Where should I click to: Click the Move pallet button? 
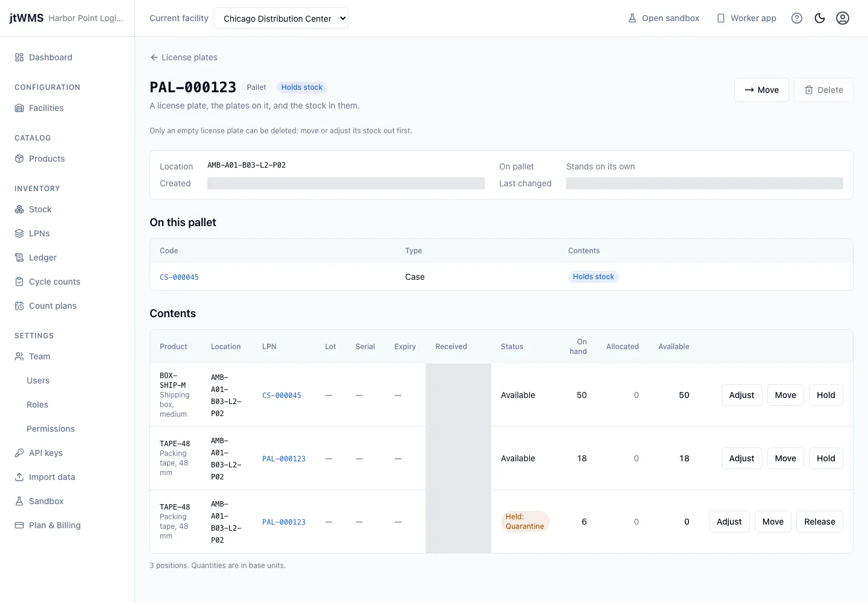click(761, 90)
